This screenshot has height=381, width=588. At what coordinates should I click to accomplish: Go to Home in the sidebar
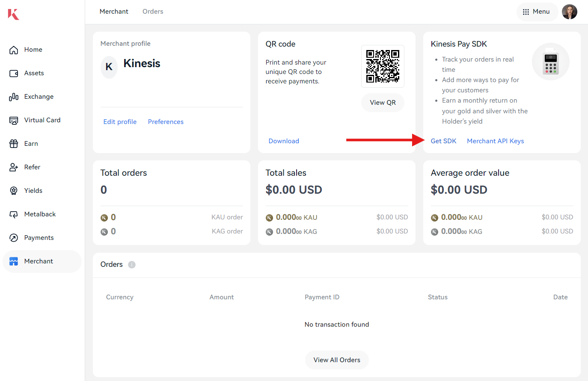[42, 50]
